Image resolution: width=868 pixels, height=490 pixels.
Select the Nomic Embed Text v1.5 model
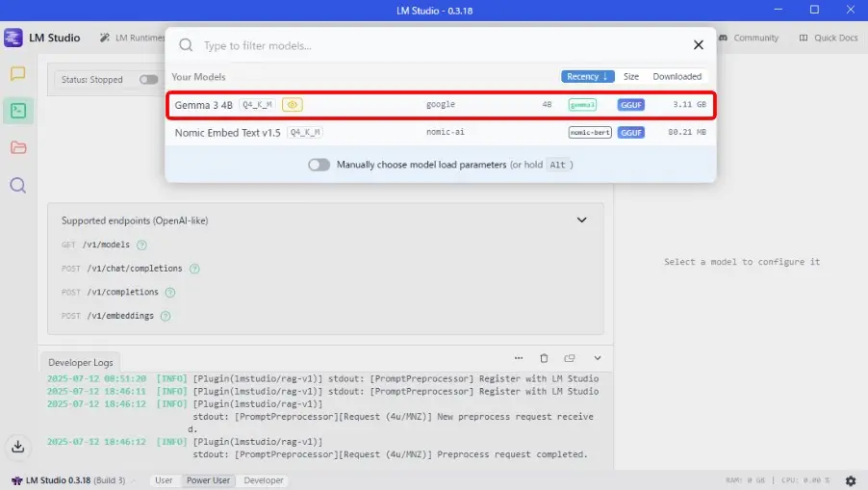point(441,132)
